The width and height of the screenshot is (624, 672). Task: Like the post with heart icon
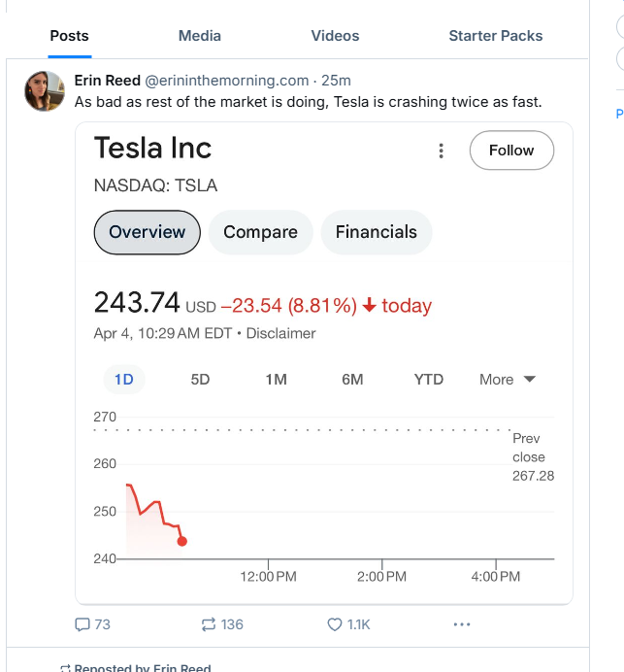(x=335, y=624)
